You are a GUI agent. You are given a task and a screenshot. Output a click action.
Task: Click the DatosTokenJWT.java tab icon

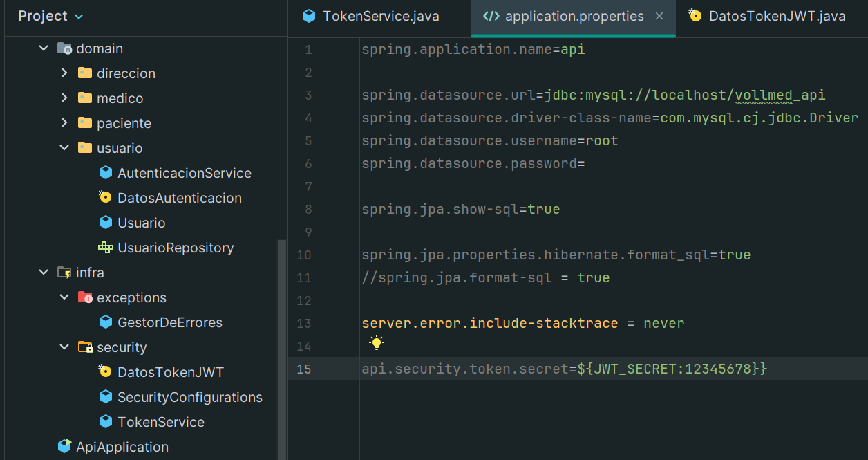695,15
